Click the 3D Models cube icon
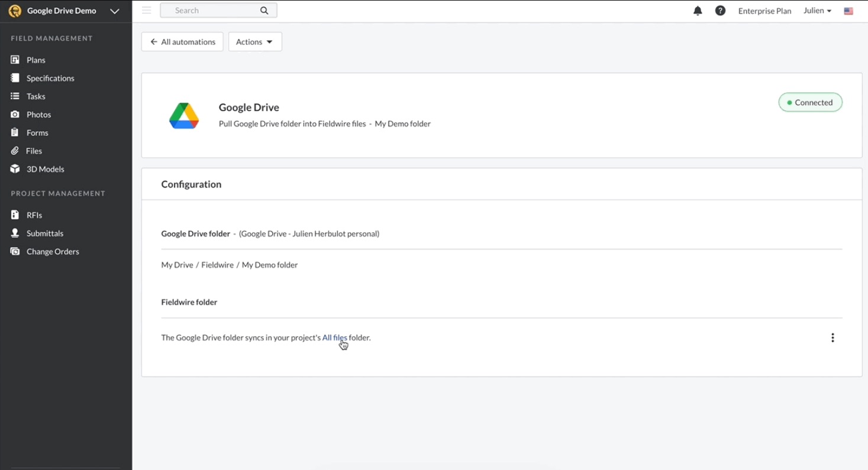Screen dimensions: 868x470 pyautogui.click(x=15, y=169)
